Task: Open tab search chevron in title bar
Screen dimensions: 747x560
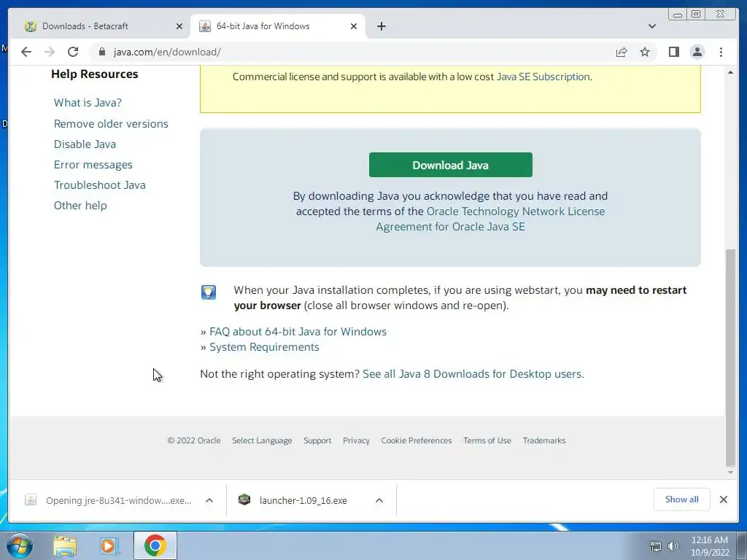Action: [x=652, y=26]
